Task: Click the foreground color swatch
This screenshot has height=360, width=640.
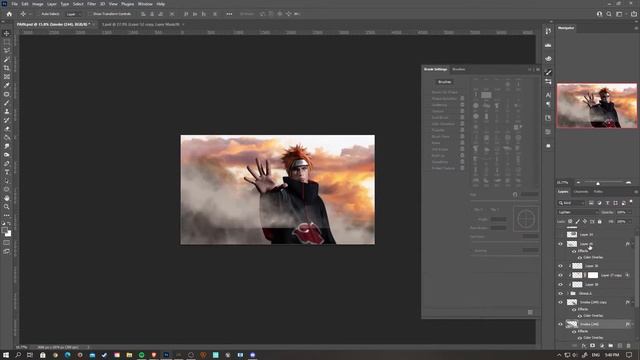Action: pyautogui.click(x=5, y=231)
